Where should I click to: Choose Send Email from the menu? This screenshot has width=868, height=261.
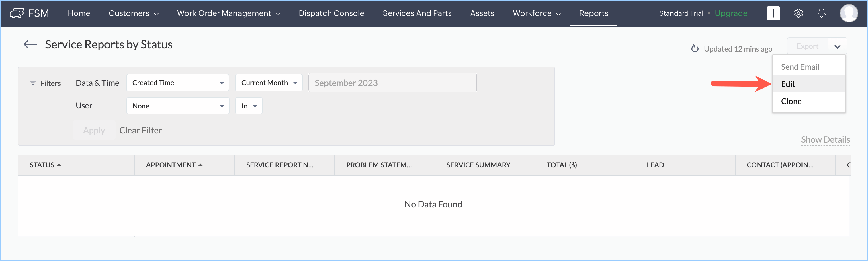tap(809, 67)
